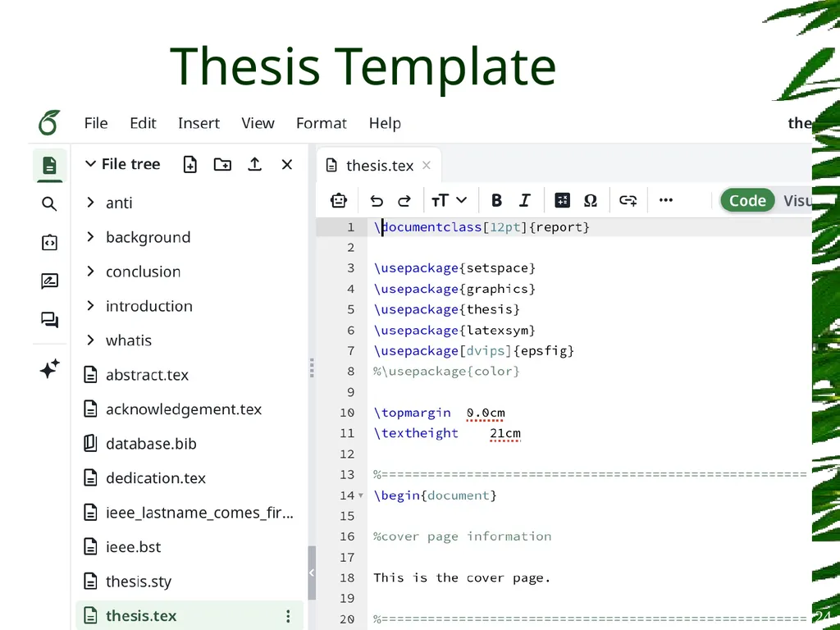The height and width of the screenshot is (630, 840).
Task: Insert a symbol with the Omega icon
Action: [591, 200]
